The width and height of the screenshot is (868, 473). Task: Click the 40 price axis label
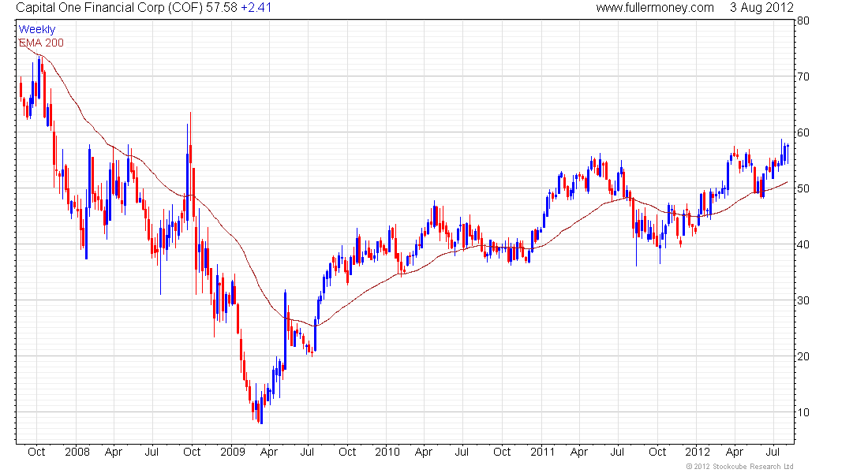click(x=803, y=244)
